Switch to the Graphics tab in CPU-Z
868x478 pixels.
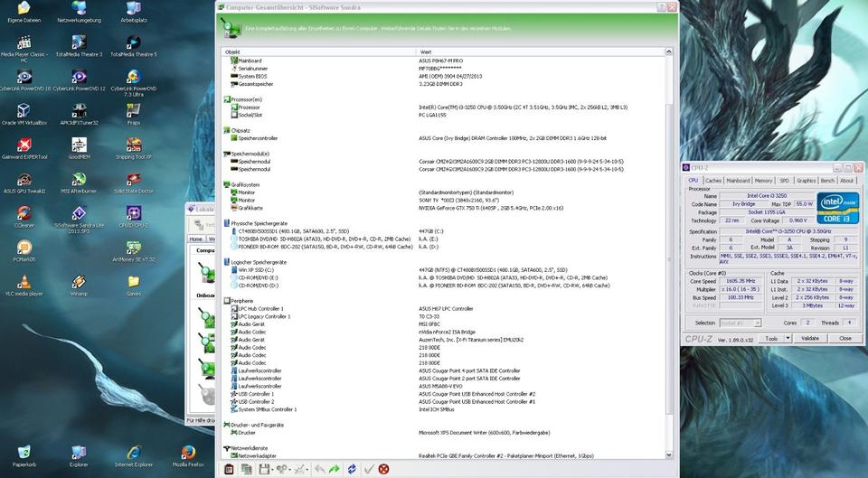806,181
